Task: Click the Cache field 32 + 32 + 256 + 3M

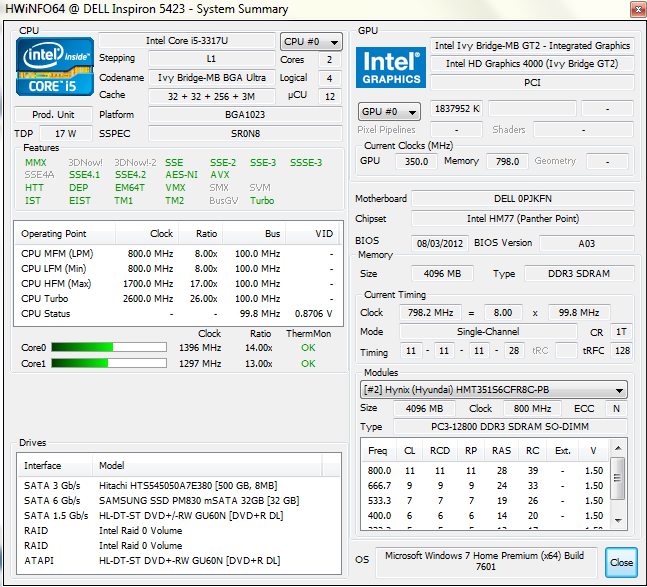Action: (x=212, y=97)
